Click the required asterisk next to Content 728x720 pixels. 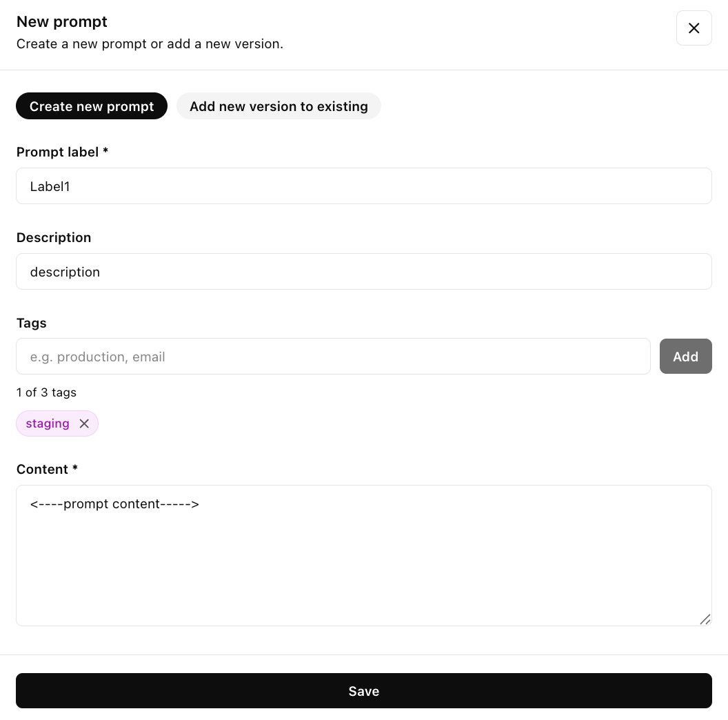[74, 469]
